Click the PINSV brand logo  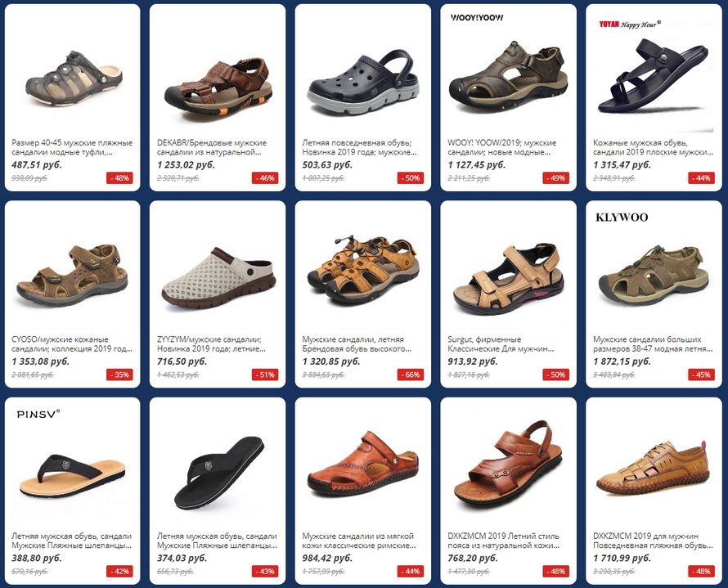point(38,414)
